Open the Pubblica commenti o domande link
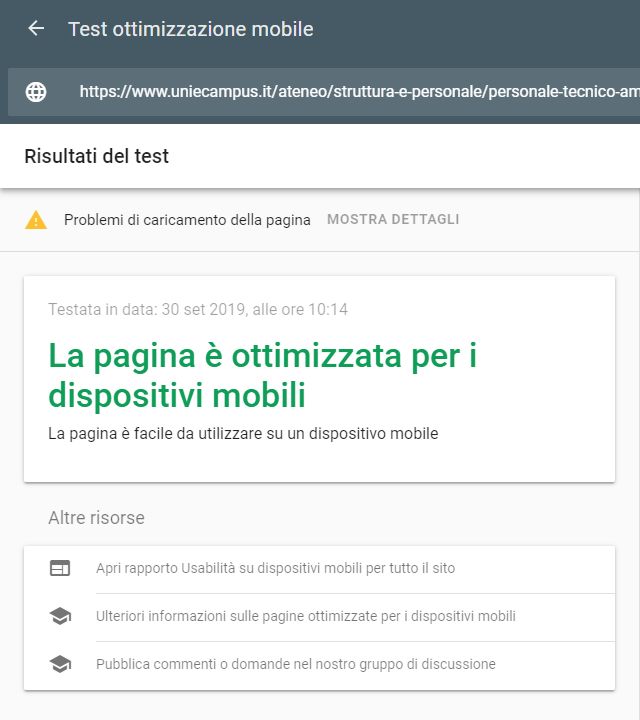This screenshot has width=640, height=720. (x=296, y=664)
